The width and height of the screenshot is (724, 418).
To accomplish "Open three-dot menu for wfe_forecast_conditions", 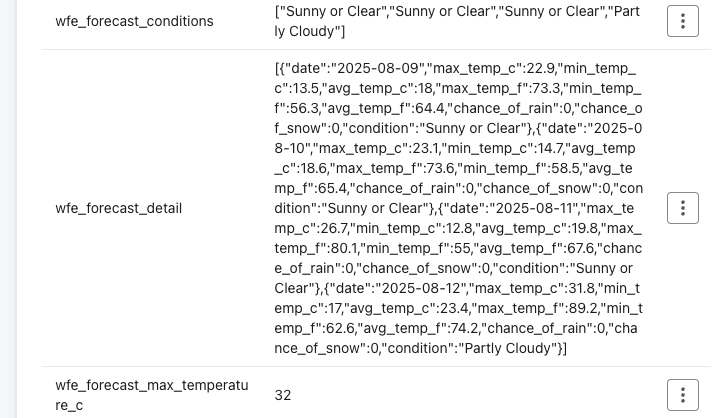I will point(682,21).
